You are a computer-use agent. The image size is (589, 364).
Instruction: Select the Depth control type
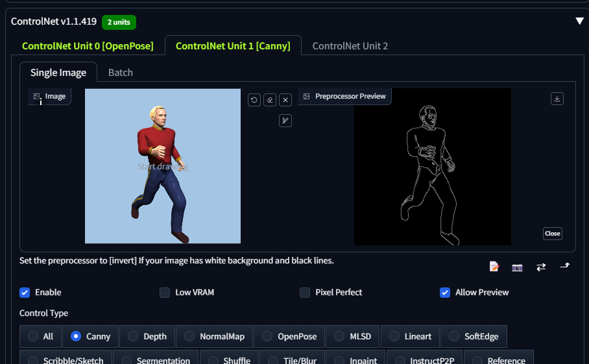click(147, 336)
